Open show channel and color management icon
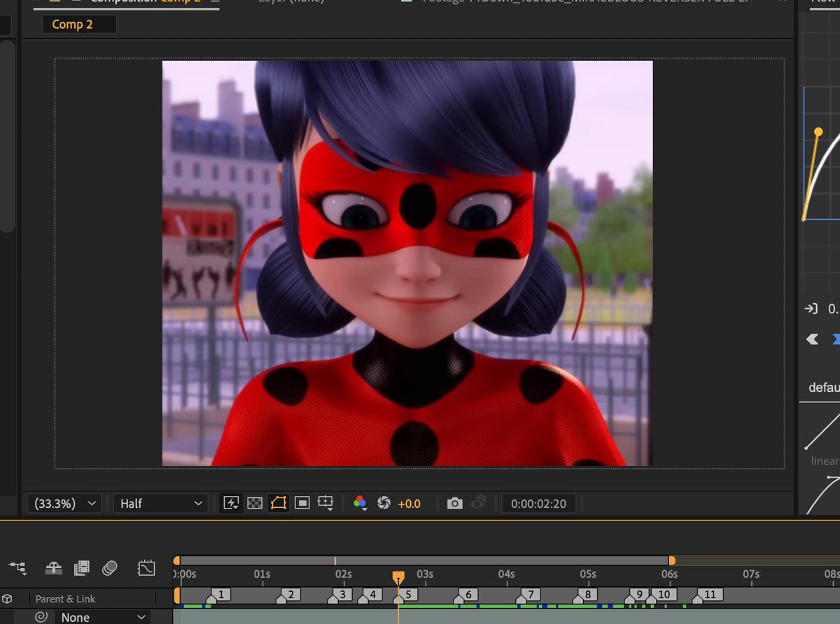840x624 pixels. (x=360, y=503)
